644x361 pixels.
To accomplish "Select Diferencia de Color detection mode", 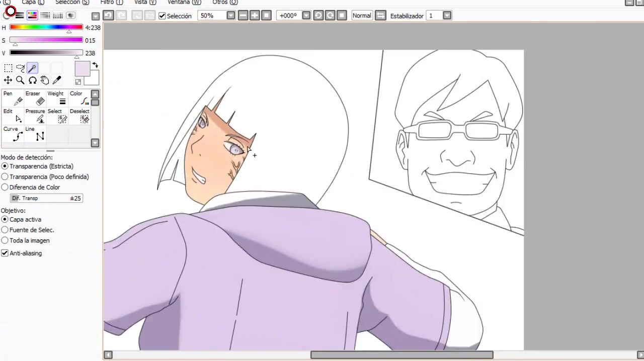I will (5, 188).
